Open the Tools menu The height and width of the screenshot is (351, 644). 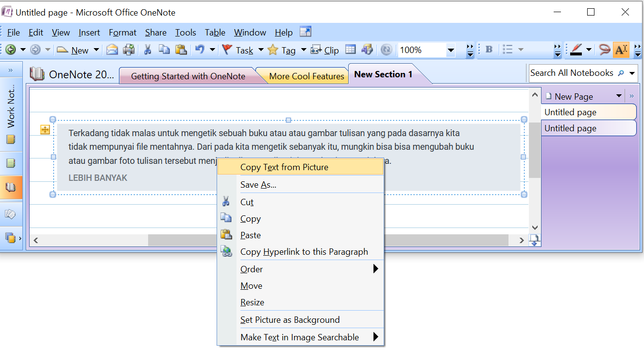click(186, 33)
